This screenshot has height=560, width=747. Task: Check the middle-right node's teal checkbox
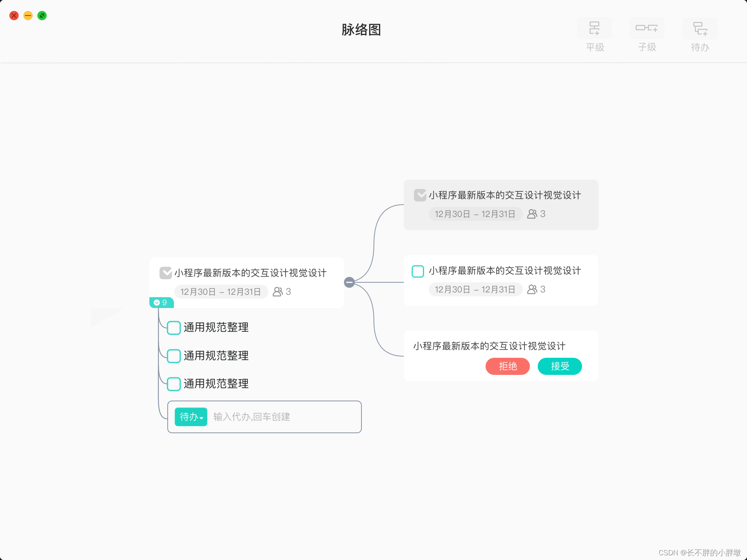[418, 271]
